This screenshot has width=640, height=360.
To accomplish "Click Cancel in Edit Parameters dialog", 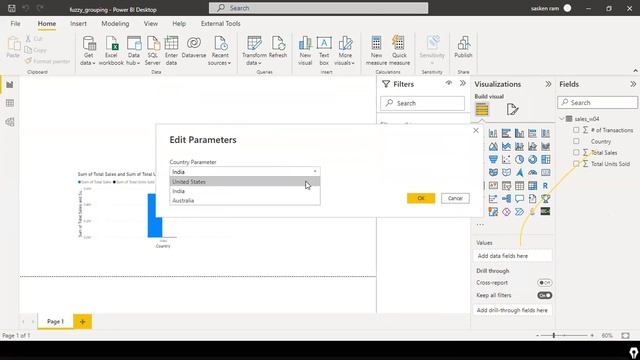I will point(455,198).
